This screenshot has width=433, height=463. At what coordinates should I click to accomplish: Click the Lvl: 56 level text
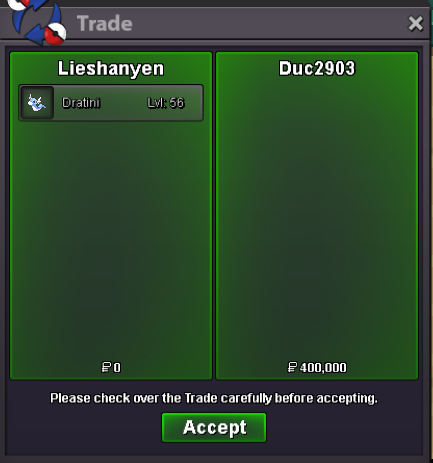coord(166,103)
